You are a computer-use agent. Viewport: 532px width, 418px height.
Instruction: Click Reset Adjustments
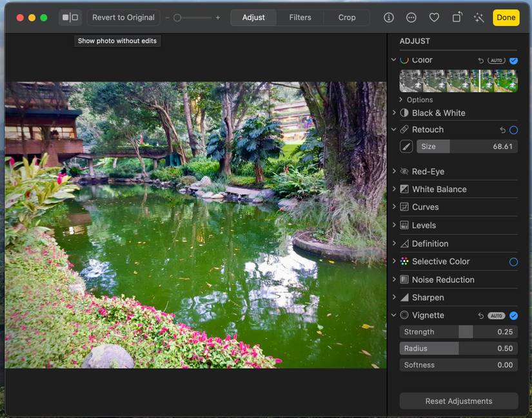[458, 401]
